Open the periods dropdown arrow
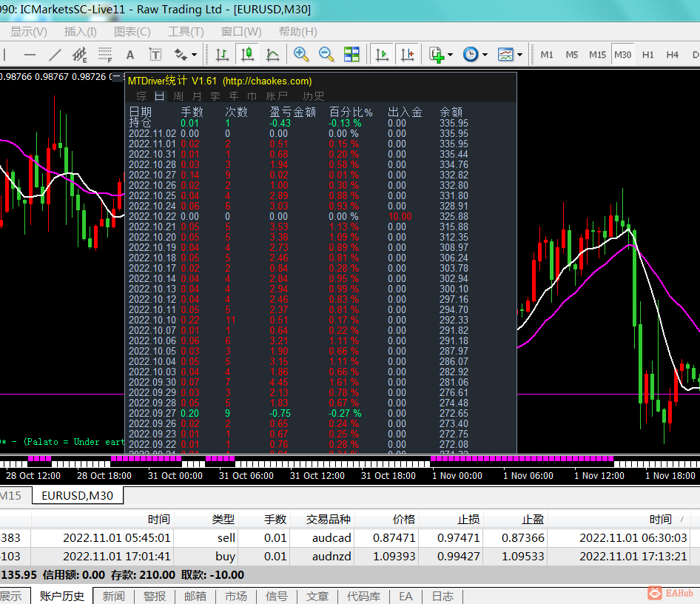The height and width of the screenshot is (604, 700). click(x=485, y=55)
